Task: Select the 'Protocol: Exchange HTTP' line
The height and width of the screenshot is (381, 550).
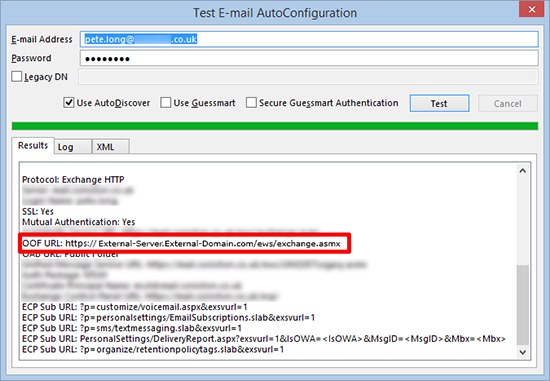Action: tap(73, 180)
